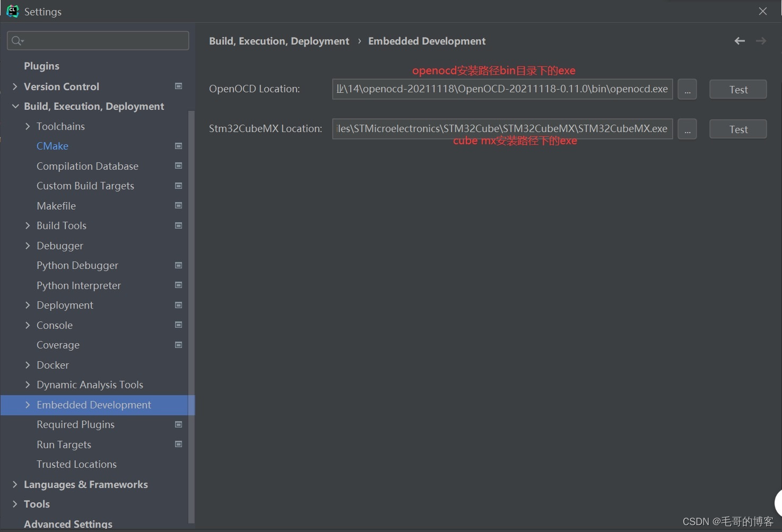Screen dimensions: 782x532
Task: Click project-level icon beside Compilation Database
Action: (179, 165)
